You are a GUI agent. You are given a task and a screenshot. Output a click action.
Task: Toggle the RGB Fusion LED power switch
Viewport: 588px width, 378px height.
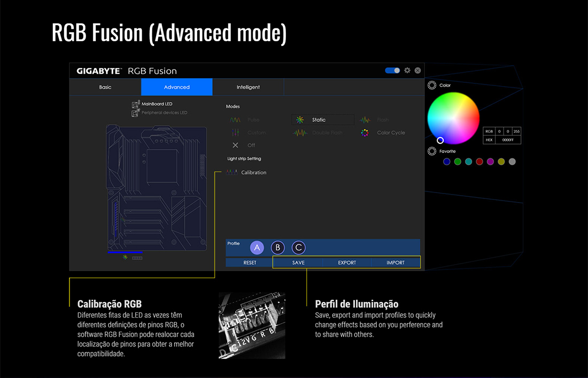[393, 71]
